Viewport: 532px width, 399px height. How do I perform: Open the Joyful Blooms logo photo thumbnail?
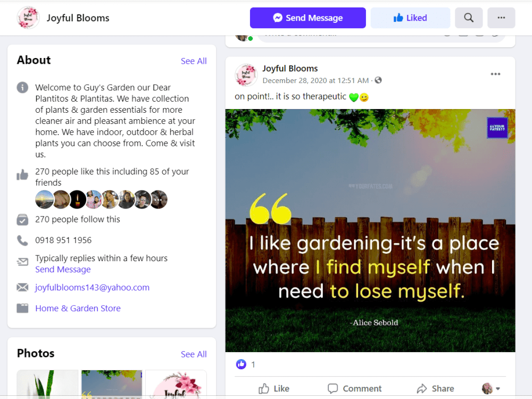[x=176, y=384]
